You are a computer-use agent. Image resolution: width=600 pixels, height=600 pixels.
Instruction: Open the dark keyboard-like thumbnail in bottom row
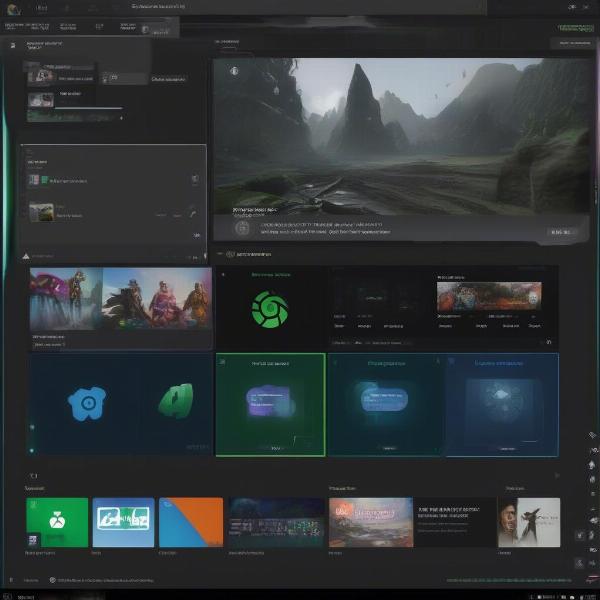pos(276,522)
